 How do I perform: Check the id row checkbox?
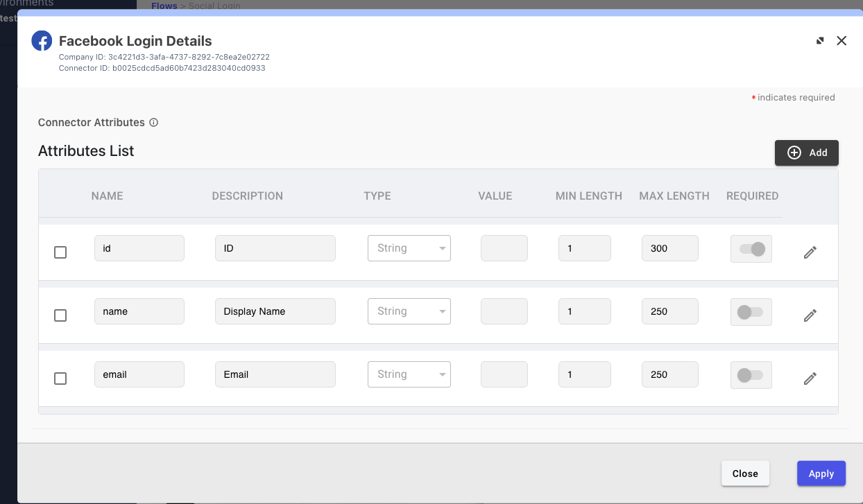pos(60,252)
